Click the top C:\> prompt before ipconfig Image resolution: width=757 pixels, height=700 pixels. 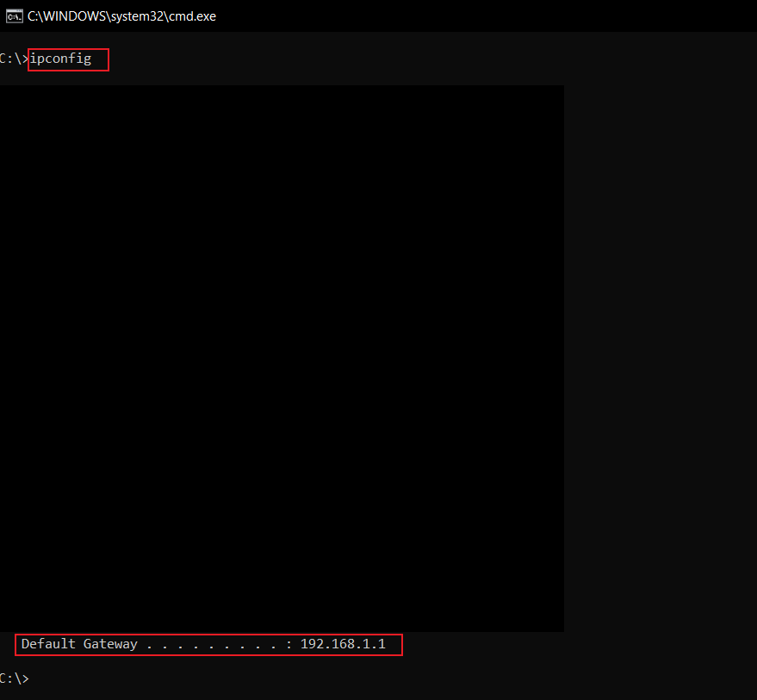point(12,59)
